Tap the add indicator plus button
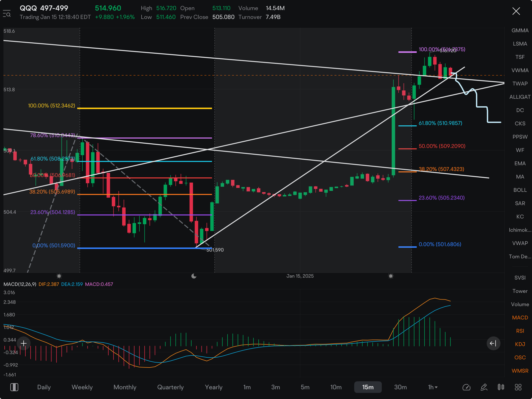Screen dimensions: 532x399 tap(24, 343)
